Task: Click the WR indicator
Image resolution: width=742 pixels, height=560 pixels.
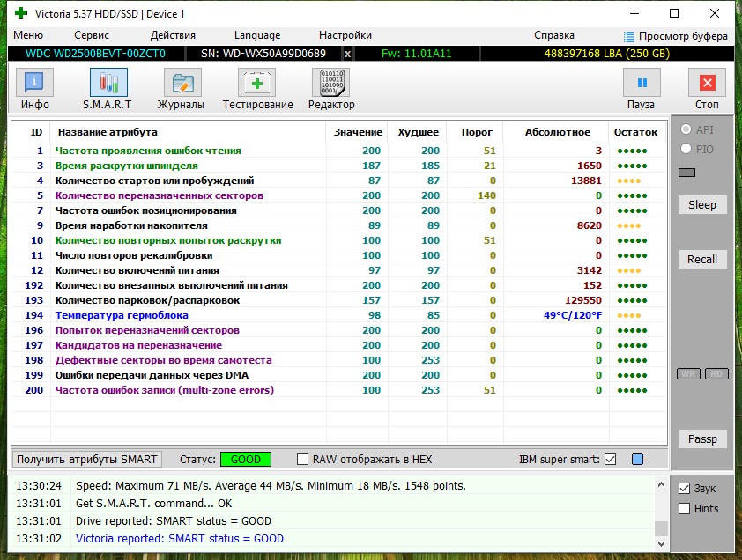Action: point(688,373)
